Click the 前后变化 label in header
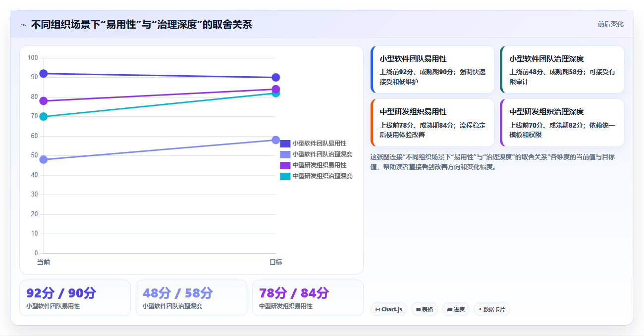This screenshot has width=644, height=336. point(610,24)
